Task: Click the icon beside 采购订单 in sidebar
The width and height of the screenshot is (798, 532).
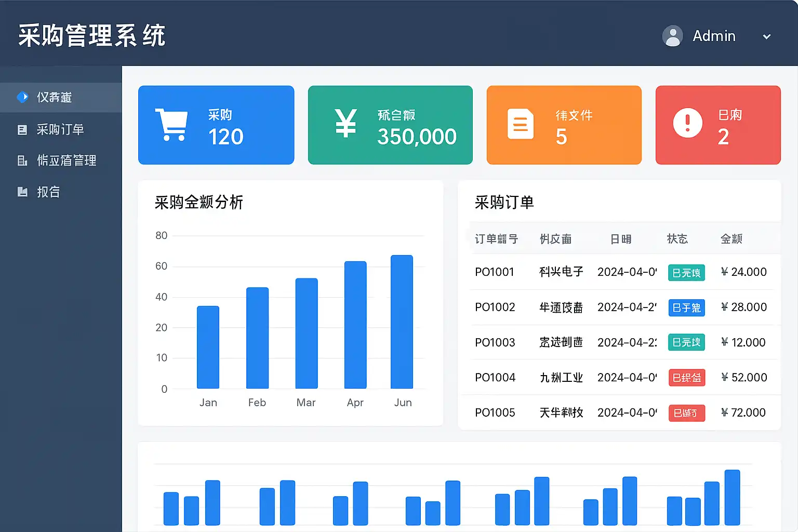Action: point(22,129)
